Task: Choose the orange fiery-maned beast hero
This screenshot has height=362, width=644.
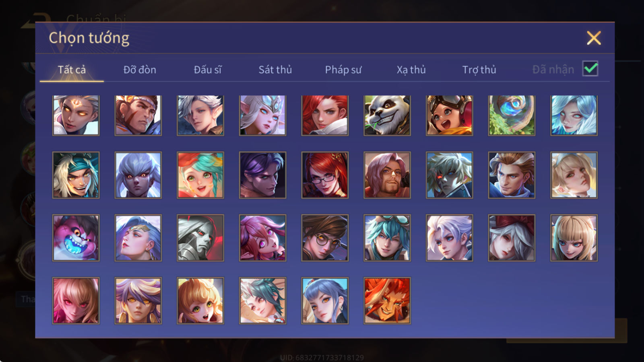Action: click(x=387, y=300)
